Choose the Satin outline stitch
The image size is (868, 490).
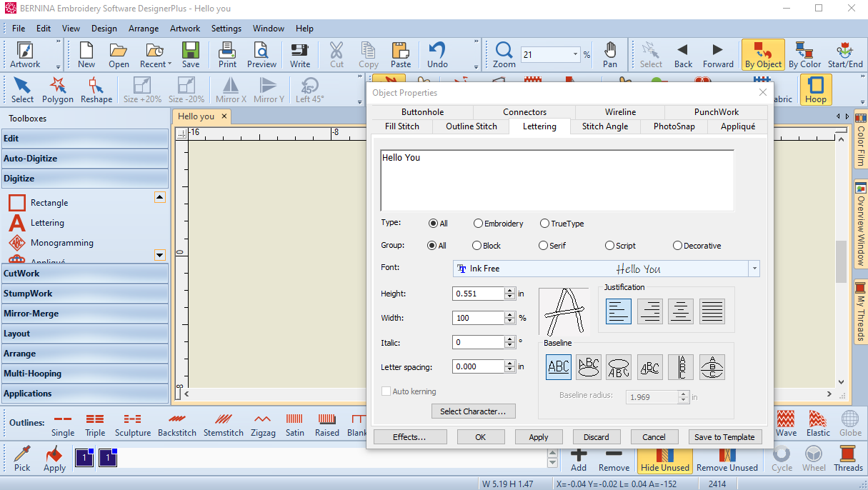tap(294, 424)
